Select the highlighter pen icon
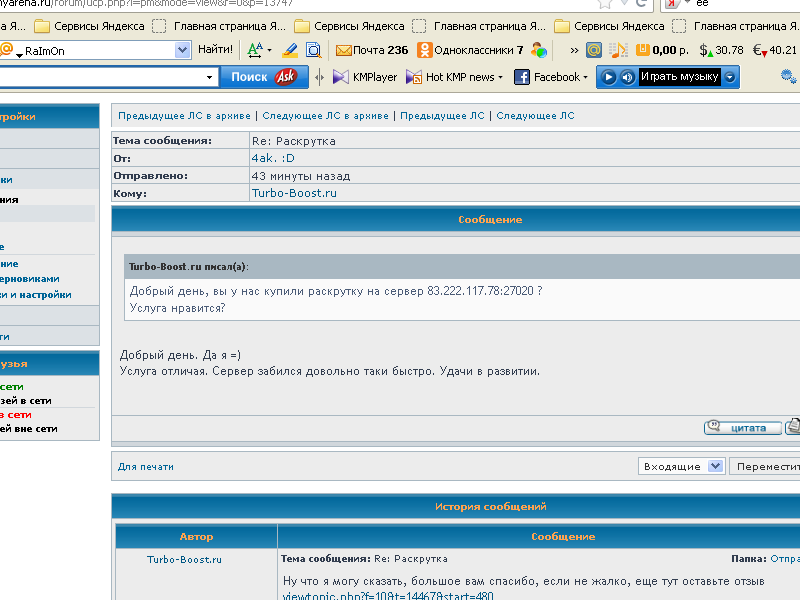The width and height of the screenshot is (800, 600). click(x=290, y=50)
